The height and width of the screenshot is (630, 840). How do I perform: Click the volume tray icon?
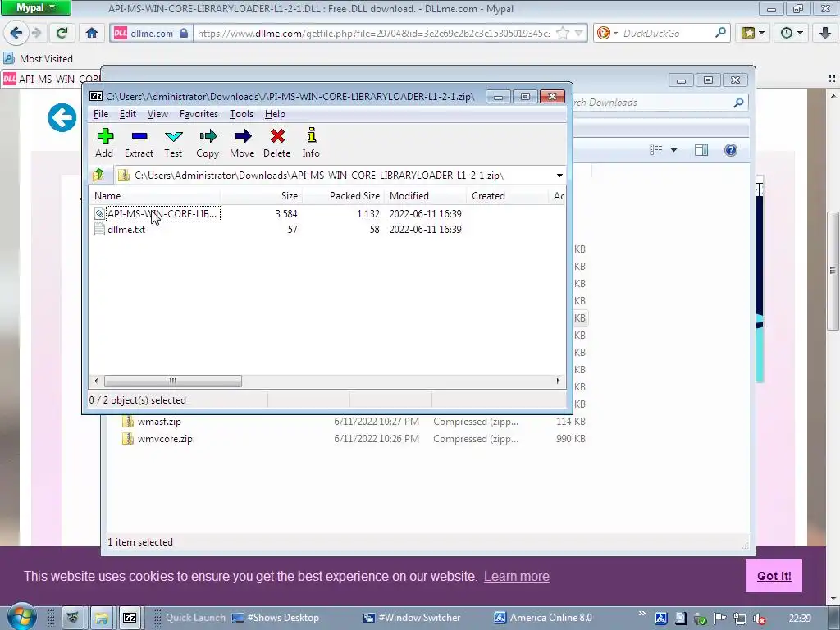tap(759, 619)
